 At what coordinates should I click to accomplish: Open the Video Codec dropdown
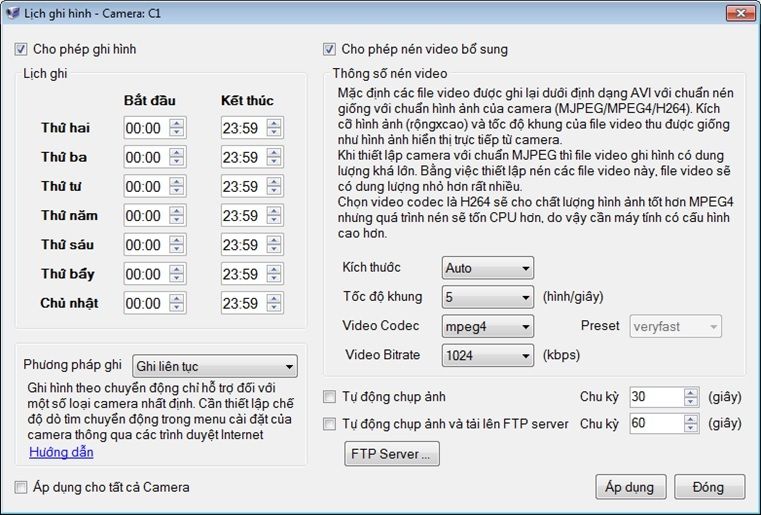pos(488,327)
